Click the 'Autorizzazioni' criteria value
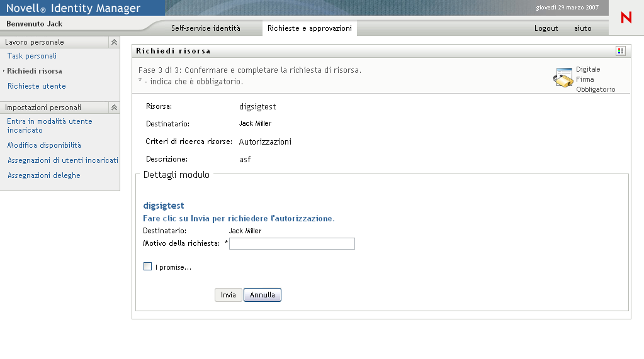This screenshot has width=644, height=359. (265, 142)
